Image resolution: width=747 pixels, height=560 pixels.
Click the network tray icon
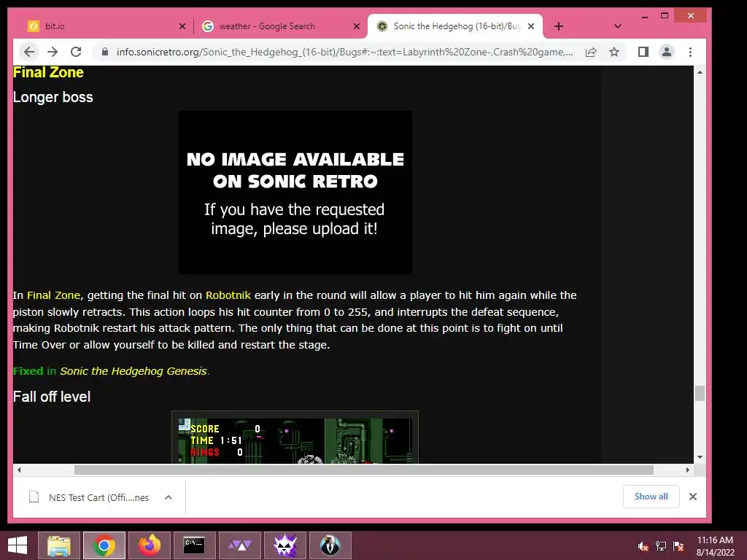tap(661, 546)
